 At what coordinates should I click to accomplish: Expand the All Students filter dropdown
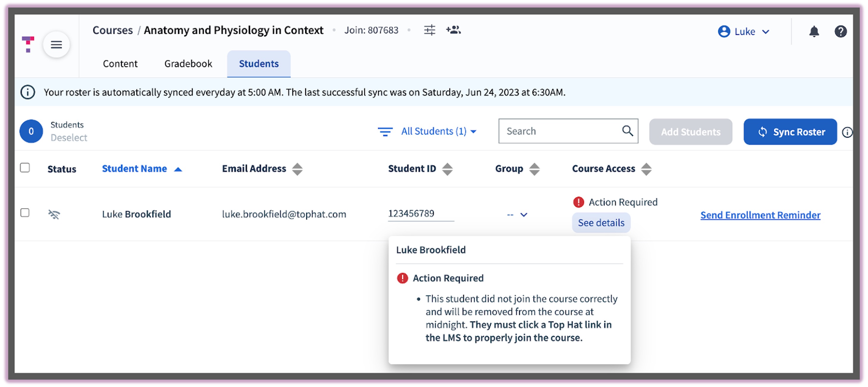pos(438,131)
